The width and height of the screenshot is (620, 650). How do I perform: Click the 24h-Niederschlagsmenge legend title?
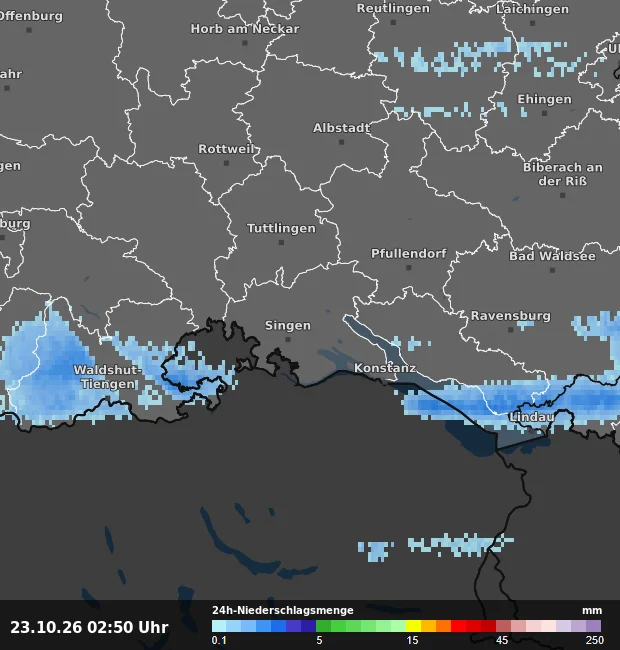tap(283, 610)
